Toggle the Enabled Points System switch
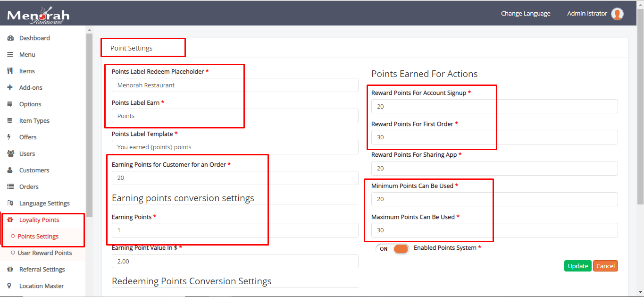The image size is (644, 297). point(393,249)
